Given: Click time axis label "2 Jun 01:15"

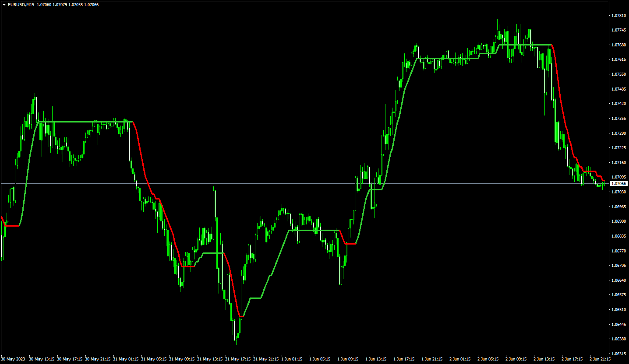Looking at the screenshot, I should click(461, 359).
